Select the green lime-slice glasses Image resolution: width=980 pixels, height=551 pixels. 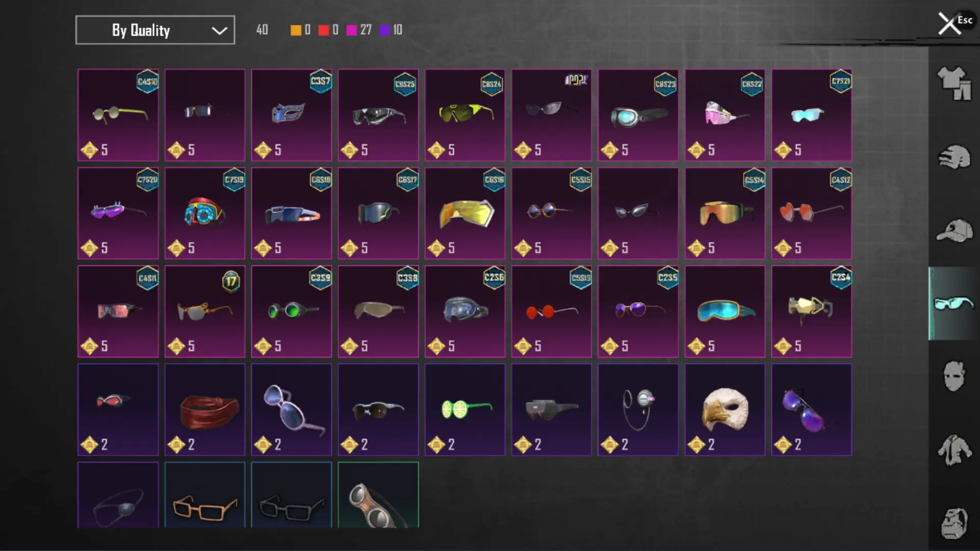465,410
